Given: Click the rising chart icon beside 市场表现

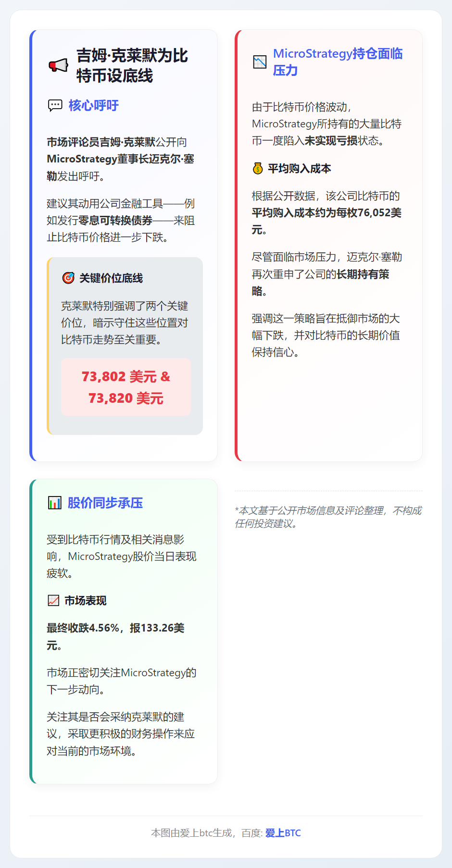Looking at the screenshot, I should tap(53, 600).
